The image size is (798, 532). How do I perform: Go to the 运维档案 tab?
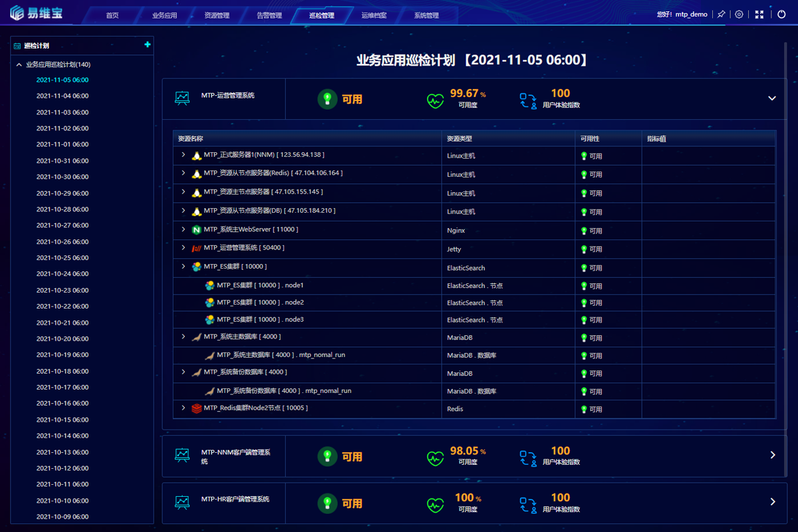[x=374, y=15]
